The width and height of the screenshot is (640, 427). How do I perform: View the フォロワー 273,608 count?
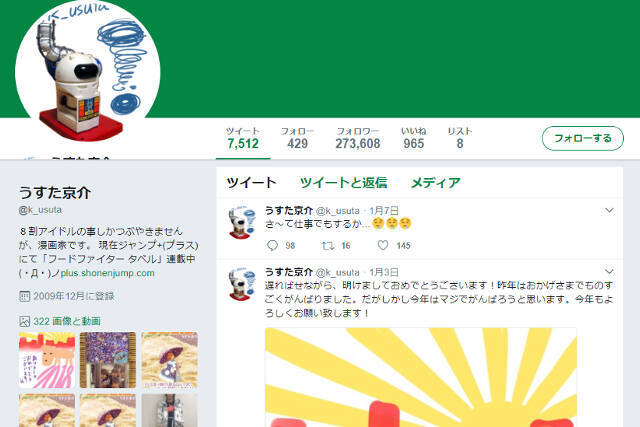[358, 138]
